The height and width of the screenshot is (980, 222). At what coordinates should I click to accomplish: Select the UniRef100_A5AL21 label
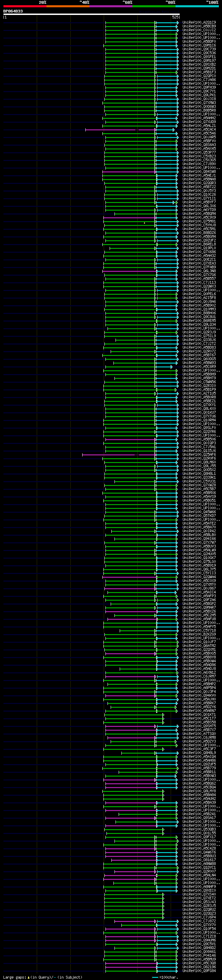pyautogui.click(x=199, y=125)
